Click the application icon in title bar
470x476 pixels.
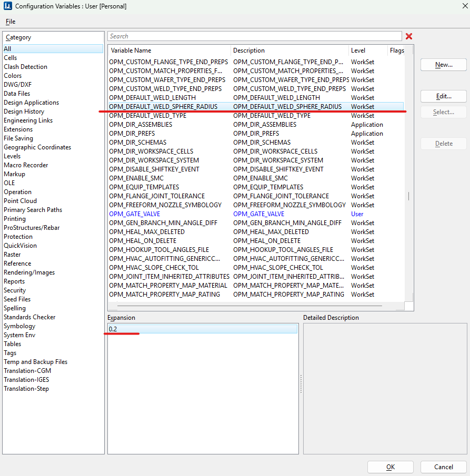[7, 7]
